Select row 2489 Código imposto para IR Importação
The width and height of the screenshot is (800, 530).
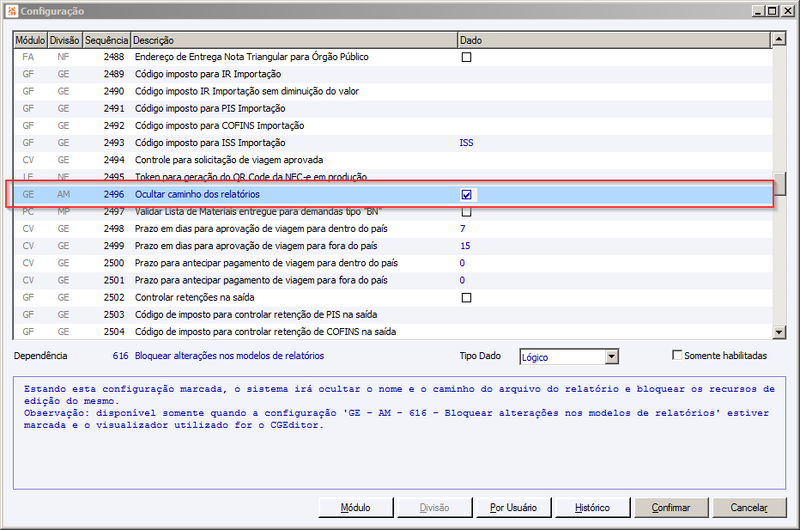click(393, 74)
